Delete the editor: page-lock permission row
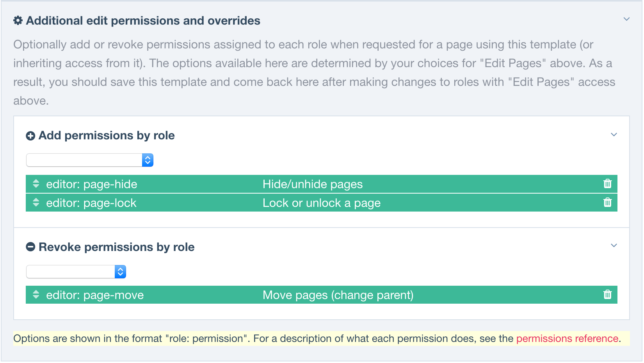The image size is (644, 363). point(607,203)
